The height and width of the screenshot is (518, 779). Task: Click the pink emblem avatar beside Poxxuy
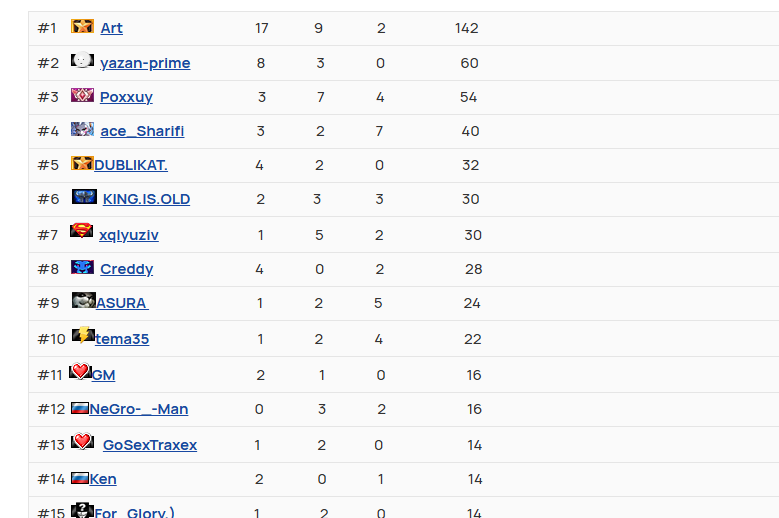pyautogui.click(x=82, y=95)
